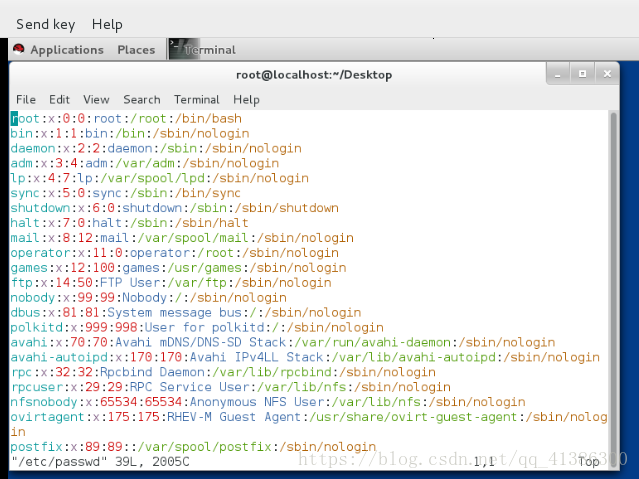Click the "/etc/passwd" 39L, 2005C status
Screen dimensions: 639x479
100,462
